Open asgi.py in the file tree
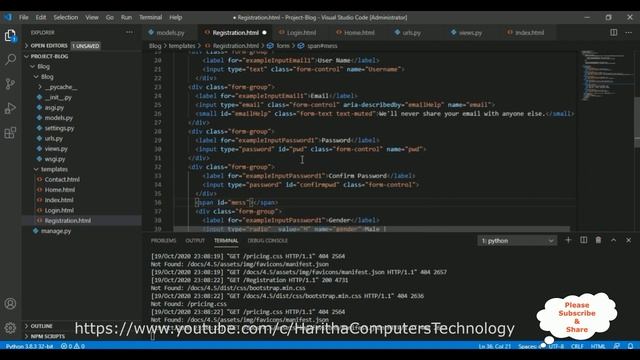 click(54, 108)
